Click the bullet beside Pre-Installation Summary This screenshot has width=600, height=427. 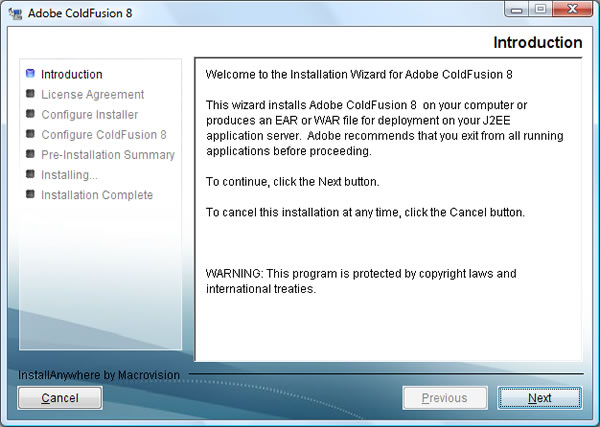pos(30,153)
